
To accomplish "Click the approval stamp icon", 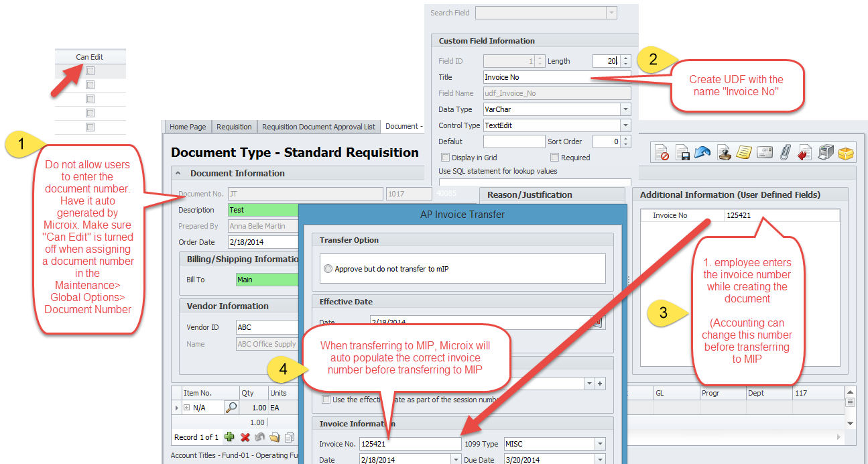I will point(723,153).
